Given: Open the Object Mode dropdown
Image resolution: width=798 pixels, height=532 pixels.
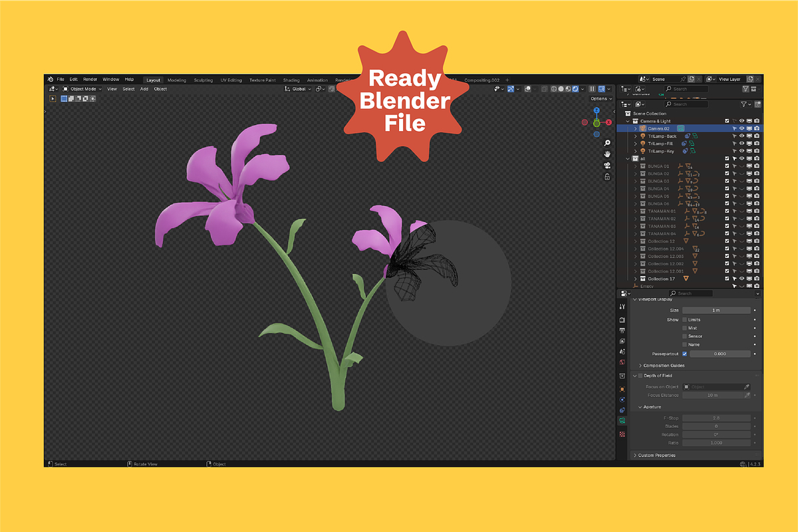Looking at the screenshot, I should click(82, 88).
